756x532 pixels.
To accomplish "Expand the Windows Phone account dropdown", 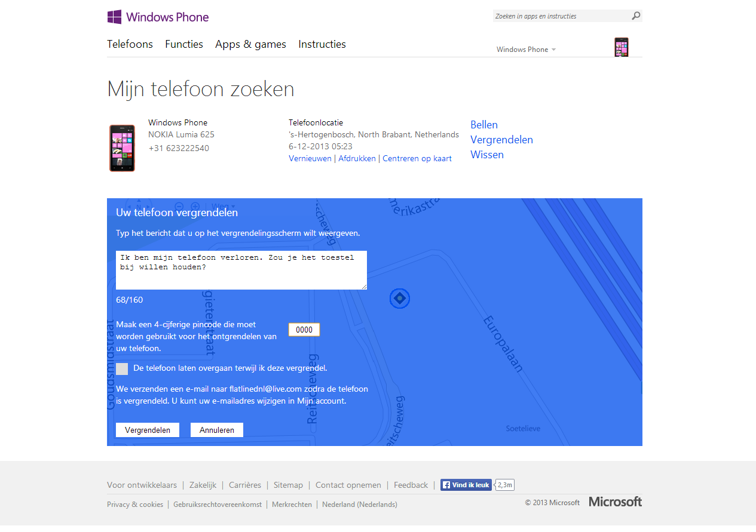I will [x=526, y=50].
